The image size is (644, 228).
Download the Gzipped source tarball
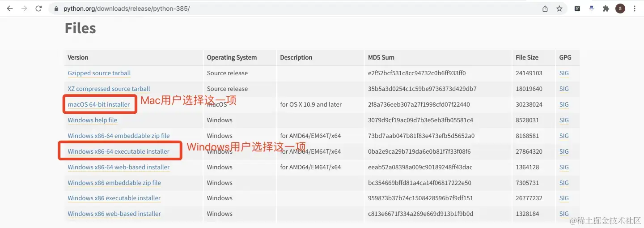[99, 73]
